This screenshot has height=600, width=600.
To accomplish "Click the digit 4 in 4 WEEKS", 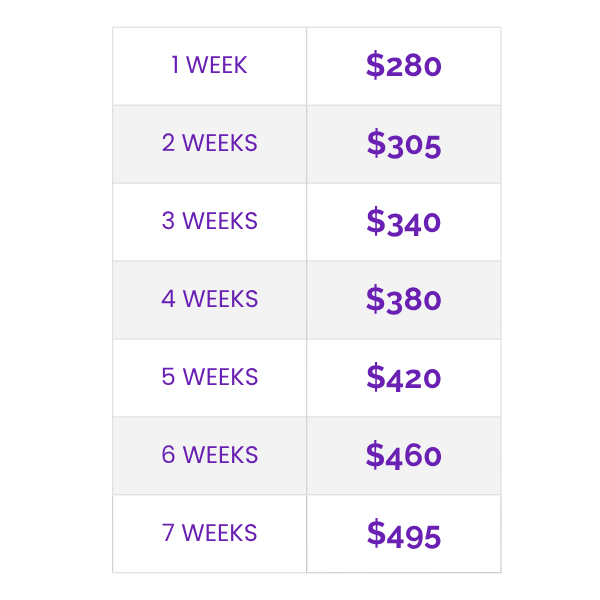I will 168,300.
